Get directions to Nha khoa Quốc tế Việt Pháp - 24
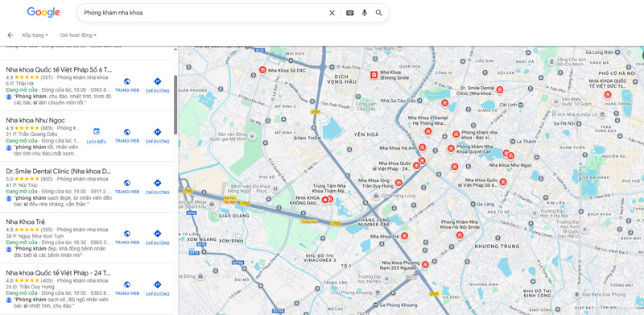Screen dimensions: 644x315 157,288
